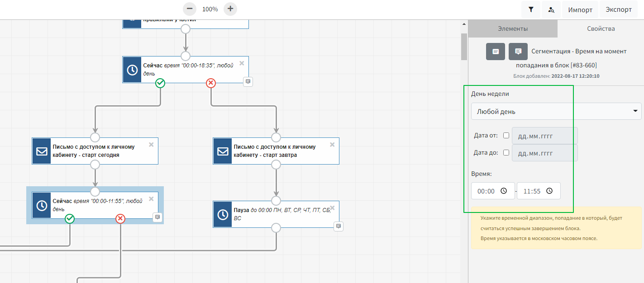The width and height of the screenshot is (644, 283).
Task: Open time picker for start time 00:00
Action: (504, 191)
